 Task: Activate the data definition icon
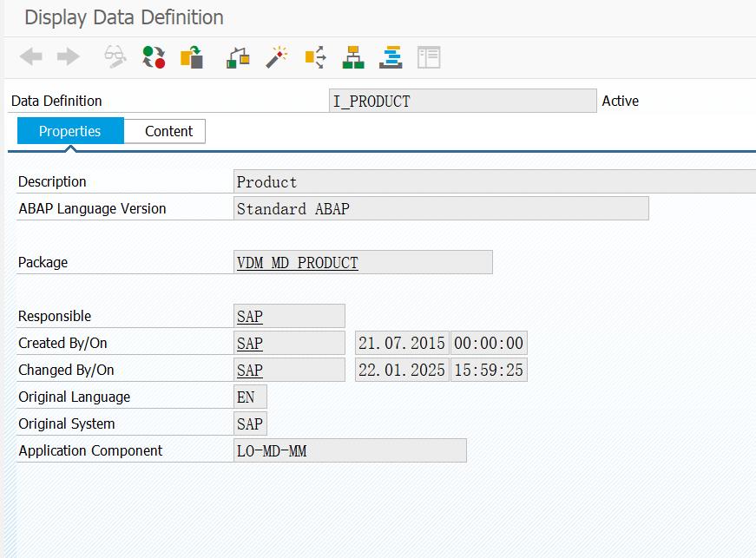(190, 56)
